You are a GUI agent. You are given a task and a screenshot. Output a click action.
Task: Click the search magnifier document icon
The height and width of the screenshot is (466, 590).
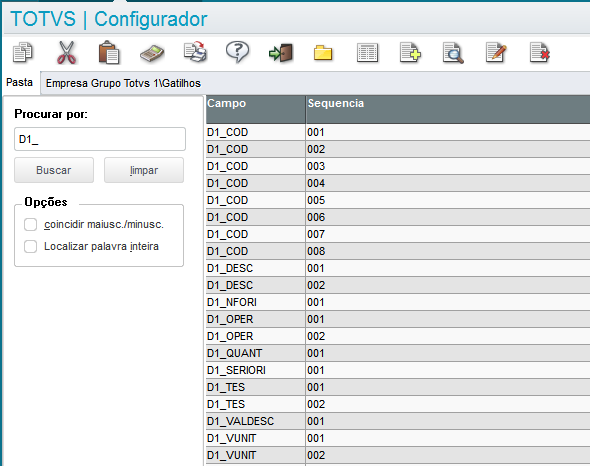point(453,53)
